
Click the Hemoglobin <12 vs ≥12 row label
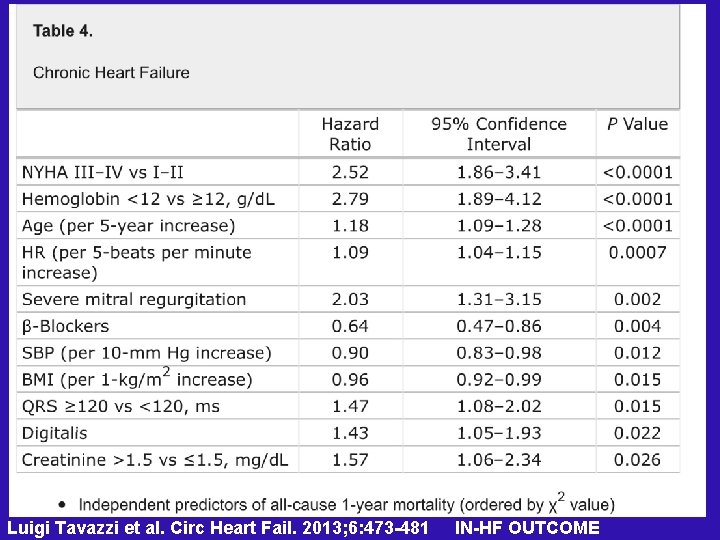148,199
